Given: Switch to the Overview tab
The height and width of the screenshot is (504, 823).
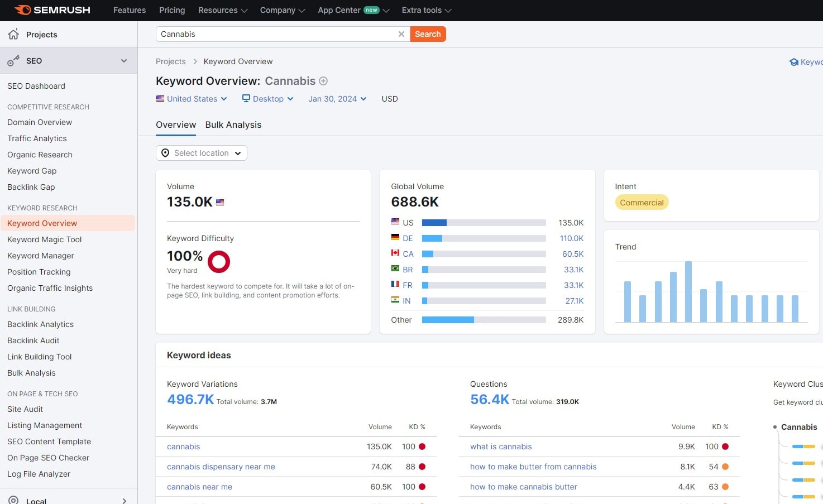Looking at the screenshot, I should coord(176,124).
